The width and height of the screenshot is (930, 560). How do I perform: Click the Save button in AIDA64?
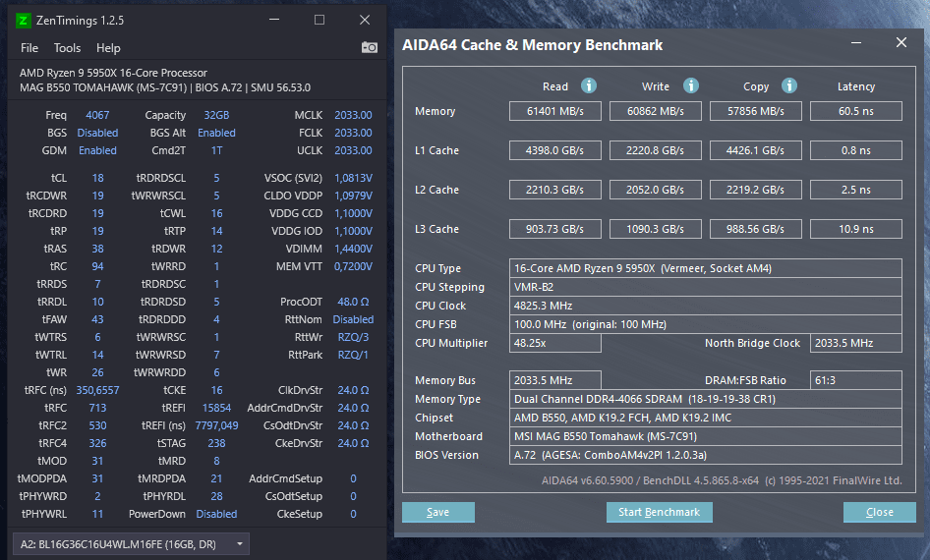[x=438, y=512]
